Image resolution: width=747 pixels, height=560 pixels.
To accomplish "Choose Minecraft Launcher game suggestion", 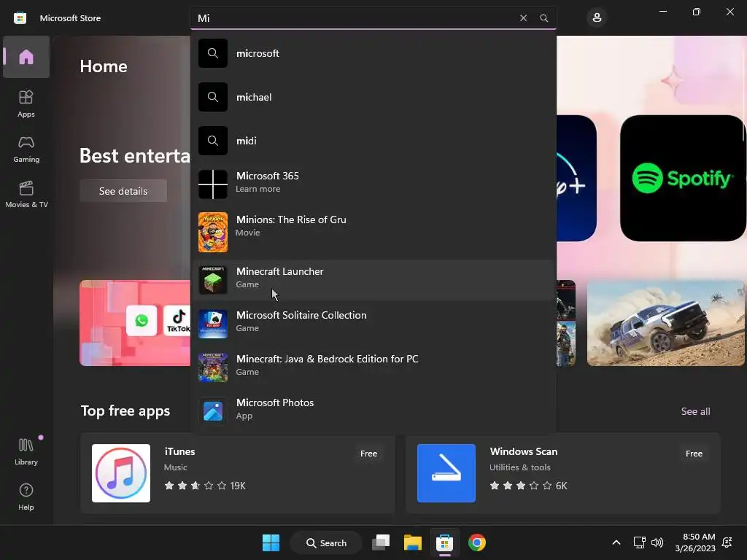I will tap(373, 279).
